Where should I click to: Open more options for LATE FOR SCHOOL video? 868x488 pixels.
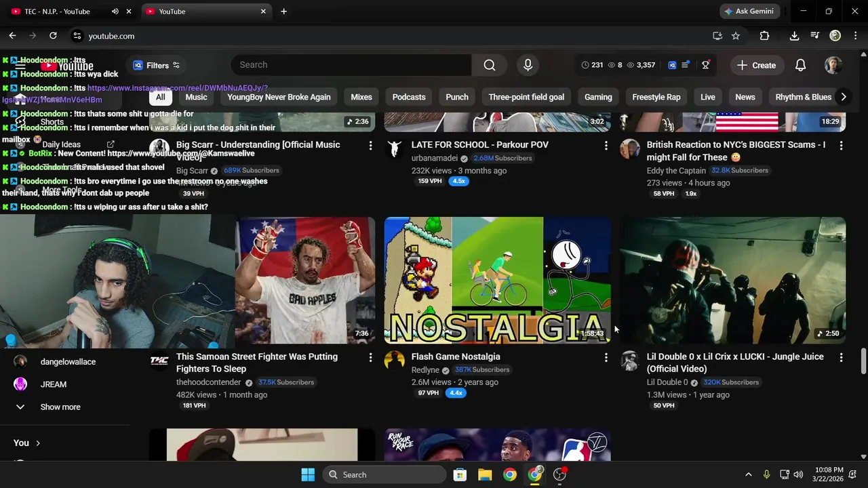pos(606,146)
